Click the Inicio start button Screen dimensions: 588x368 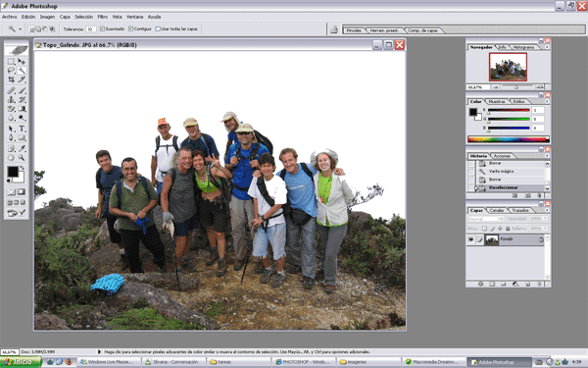21,362
